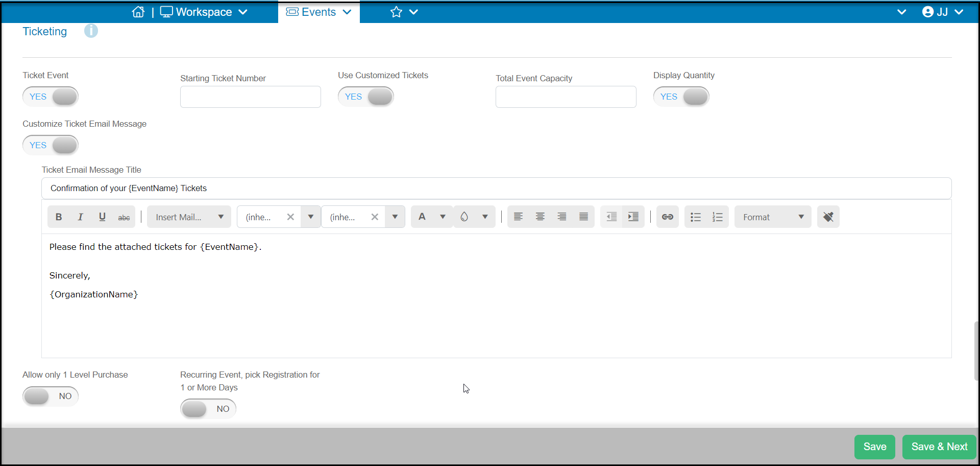Clear the second (inhe... size selection
The width and height of the screenshot is (980, 466).
pos(375,217)
